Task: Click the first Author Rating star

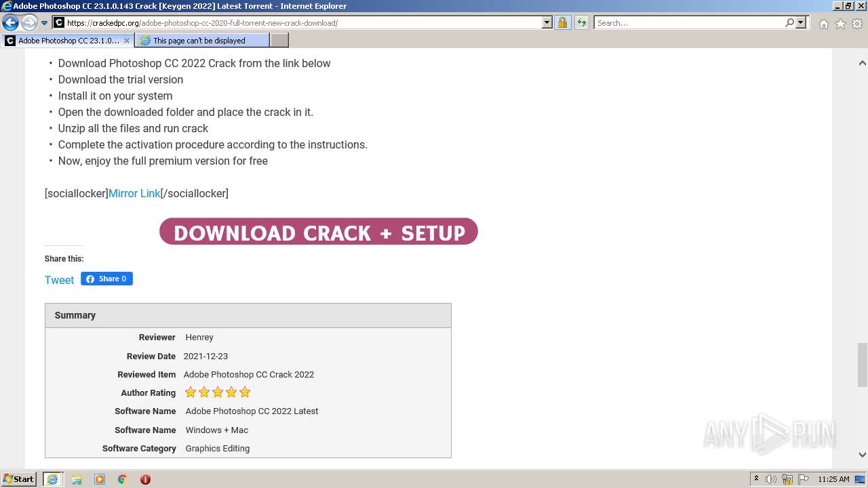Action: 191,392
